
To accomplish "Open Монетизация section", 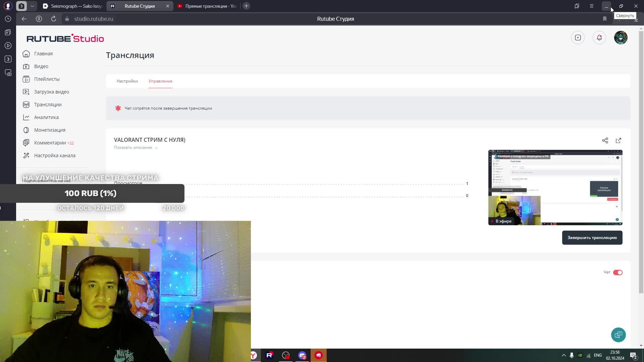I will tap(44, 130).
